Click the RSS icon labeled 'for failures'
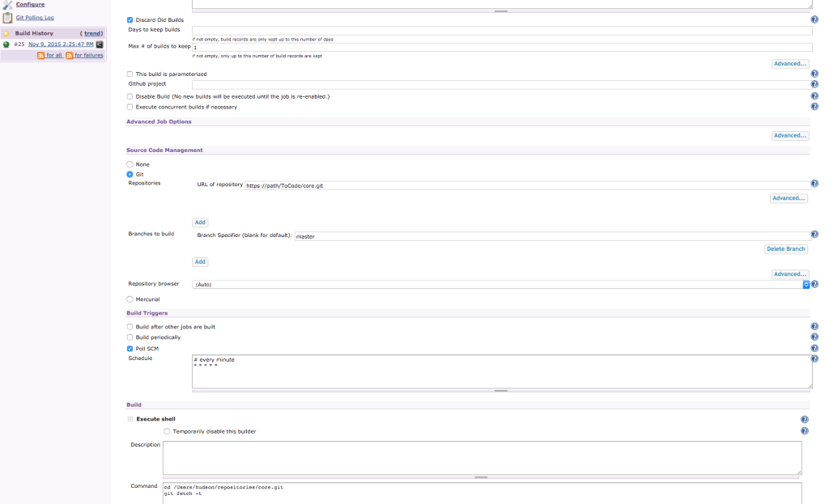This screenshot has height=504, width=829. [70, 55]
